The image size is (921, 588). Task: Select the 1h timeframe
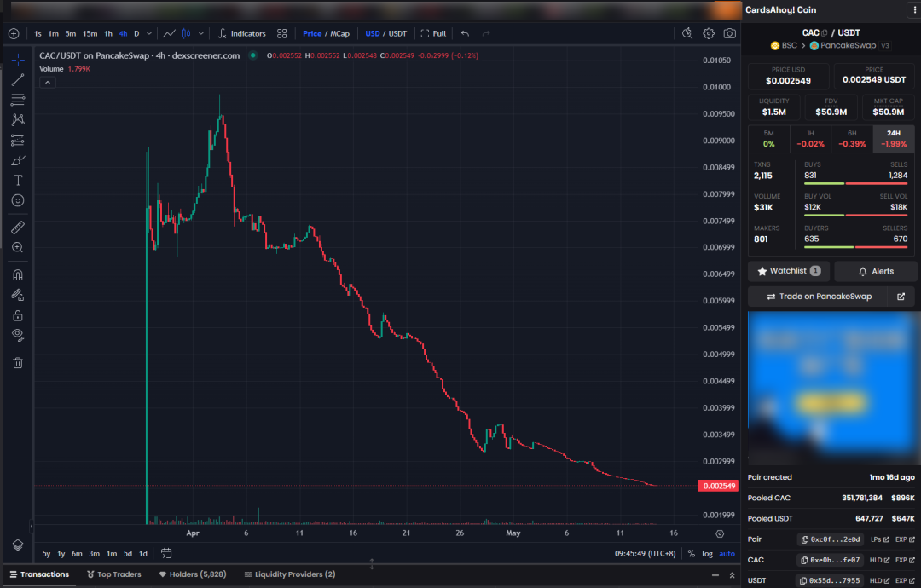pos(108,33)
